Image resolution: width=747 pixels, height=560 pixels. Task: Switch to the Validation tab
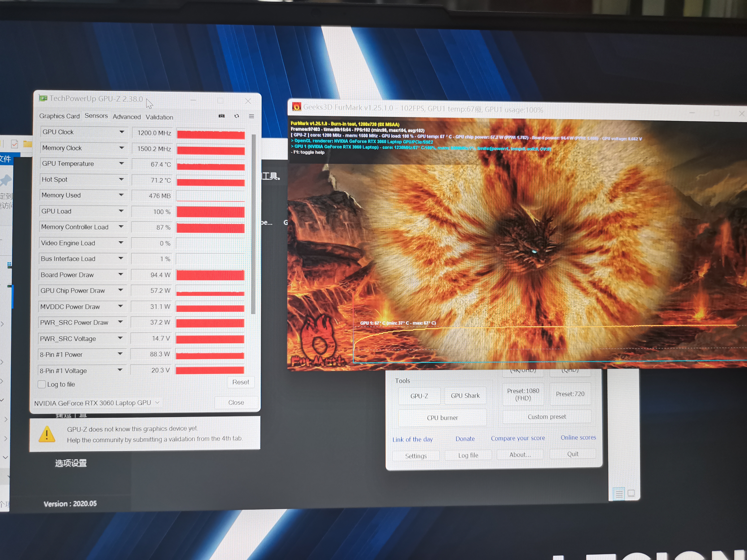159,117
